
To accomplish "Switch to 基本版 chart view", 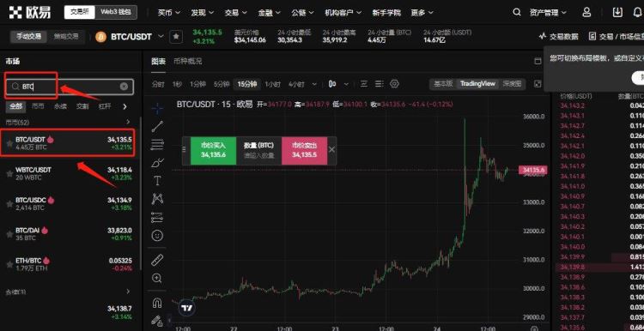I will pyautogui.click(x=443, y=84).
